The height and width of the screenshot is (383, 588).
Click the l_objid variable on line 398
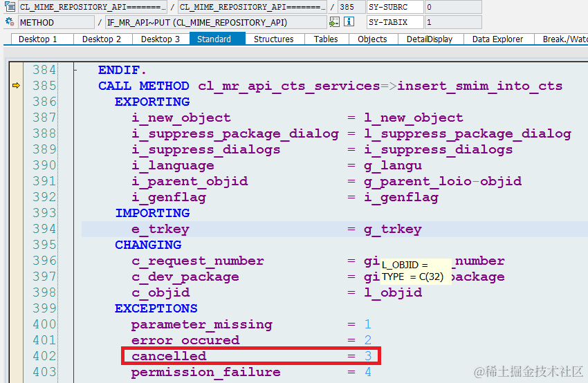[393, 292]
